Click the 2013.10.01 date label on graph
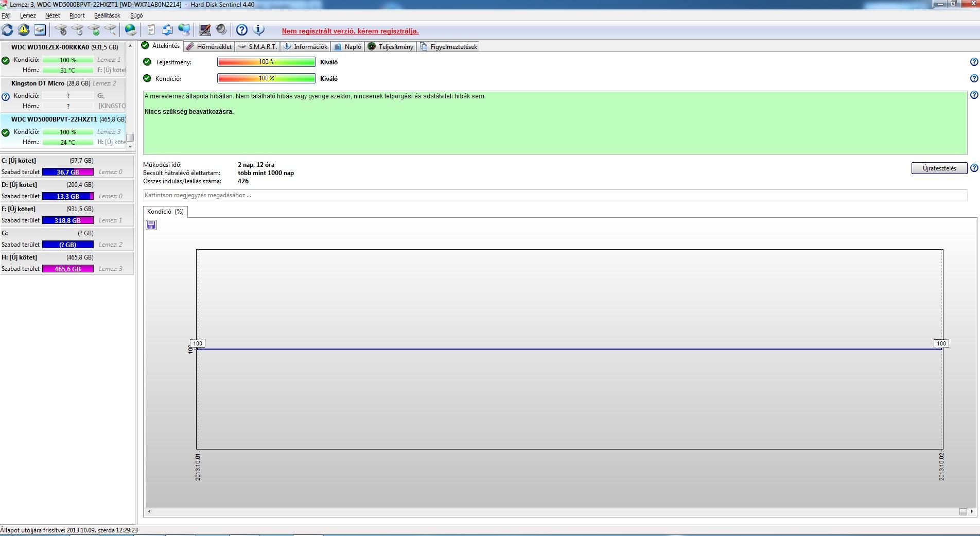The image size is (980, 536). (198, 467)
